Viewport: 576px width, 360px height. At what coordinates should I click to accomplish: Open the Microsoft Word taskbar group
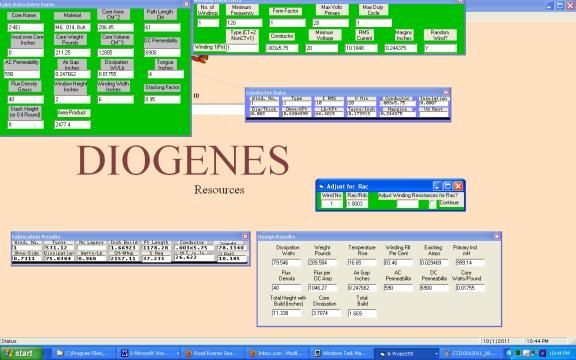pos(149,353)
